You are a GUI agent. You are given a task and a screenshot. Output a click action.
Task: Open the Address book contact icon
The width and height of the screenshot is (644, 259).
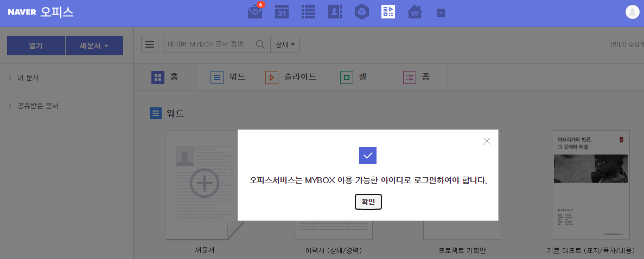coord(335,12)
